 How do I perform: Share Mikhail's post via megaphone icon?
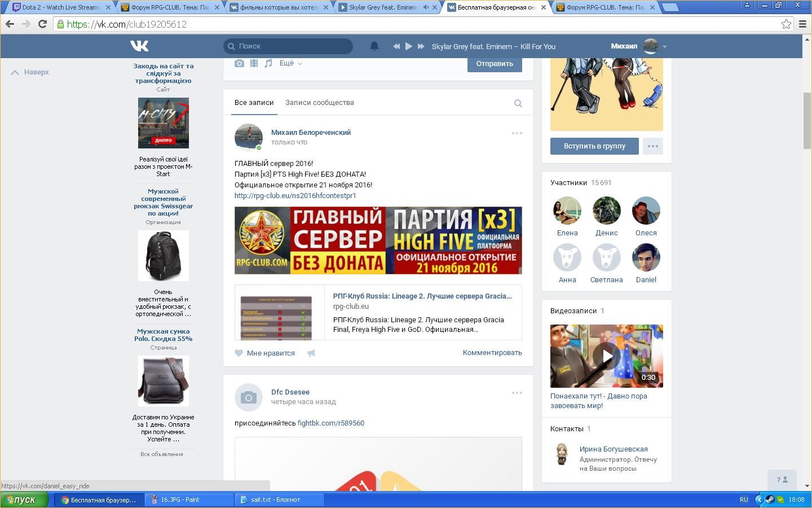pyautogui.click(x=311, y=353)
